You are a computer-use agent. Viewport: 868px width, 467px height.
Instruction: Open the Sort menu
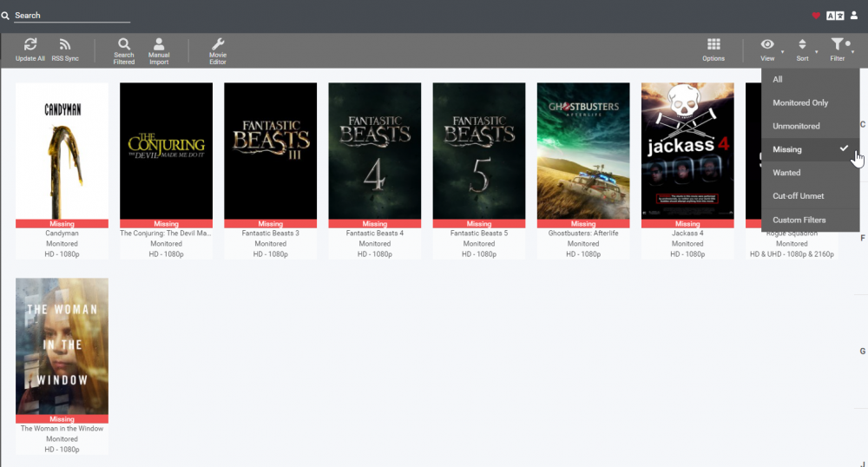pyautogui.click(x=802, y=49)
